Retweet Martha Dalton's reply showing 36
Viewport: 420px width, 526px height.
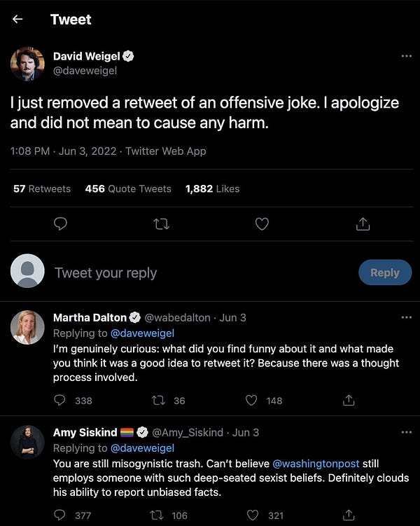click(158, 400)
